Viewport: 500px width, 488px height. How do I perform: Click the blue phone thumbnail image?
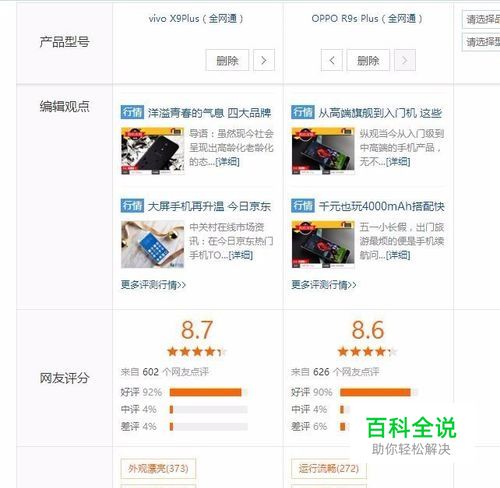coord(152,244)
